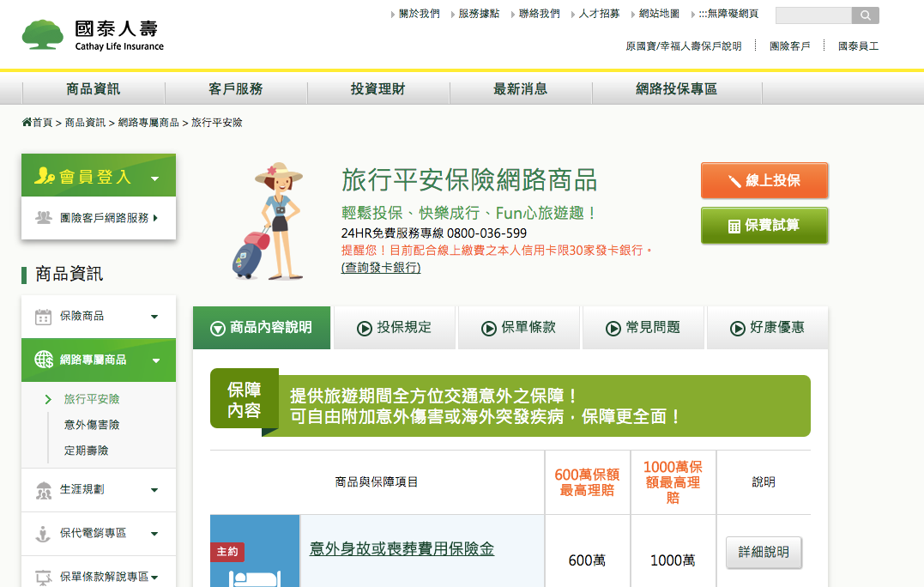Open the 客戶服務 main menu
This screenshot has height=587, width=924.
click(x=236, y=89)
